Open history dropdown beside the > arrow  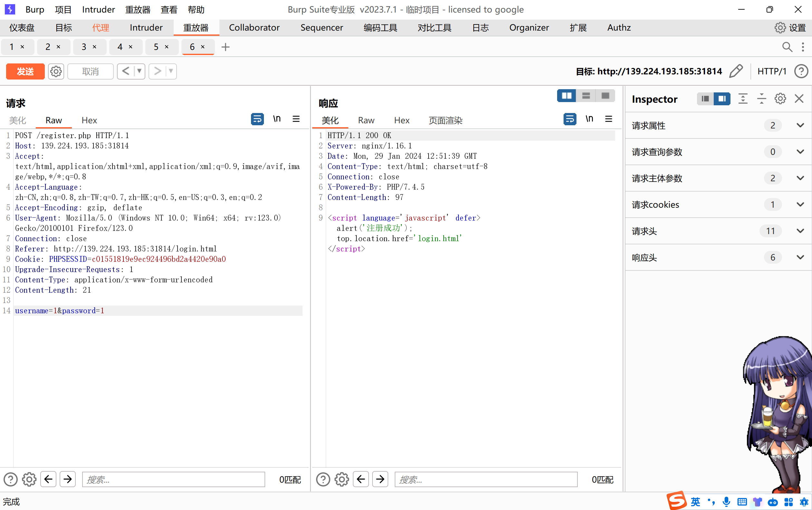(x=171, y=71)
